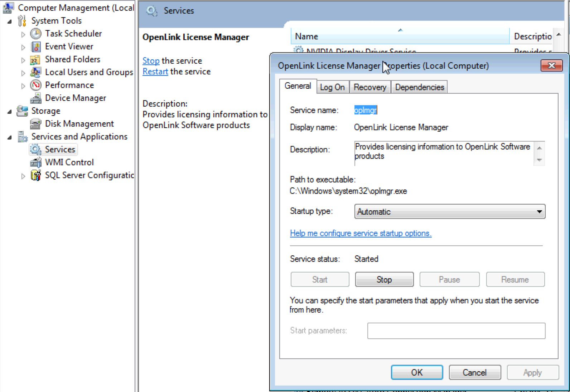Click the Computer Management root icon
Viewport: 570px width, 392px height.
[x=8, y=8]
